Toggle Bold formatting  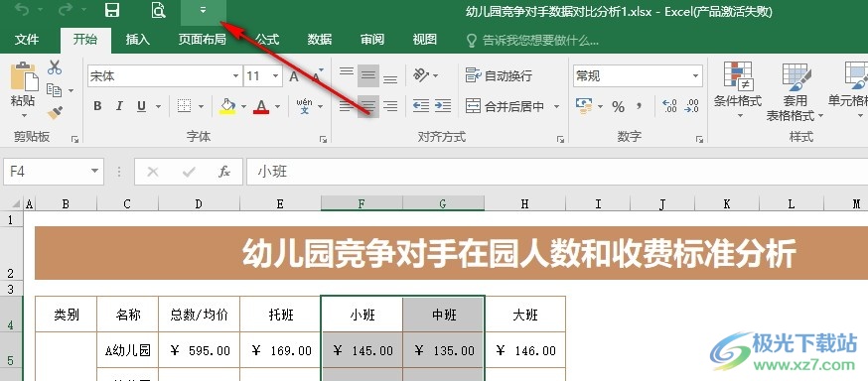pyautogui.click(x=97, y=106)
